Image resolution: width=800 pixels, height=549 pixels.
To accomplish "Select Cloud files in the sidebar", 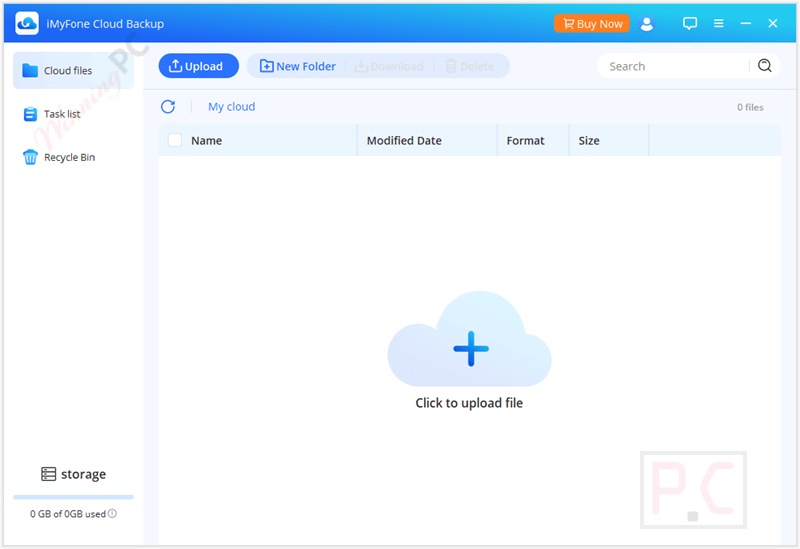I will pos(73,70).
